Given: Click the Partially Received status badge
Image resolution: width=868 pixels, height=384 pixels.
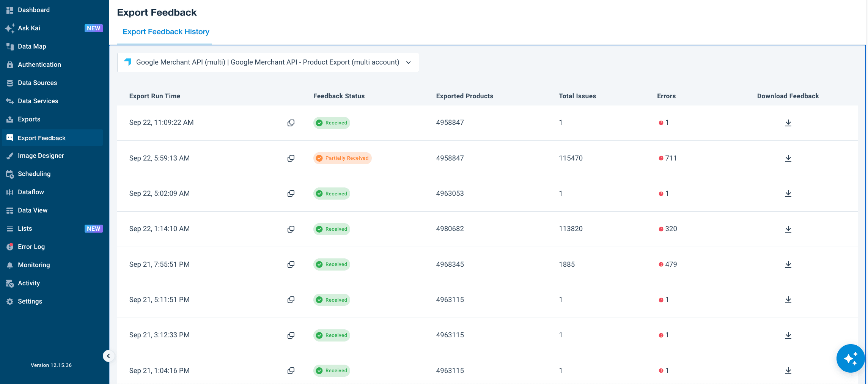Looking at the screenshot, I should [342, 158].
